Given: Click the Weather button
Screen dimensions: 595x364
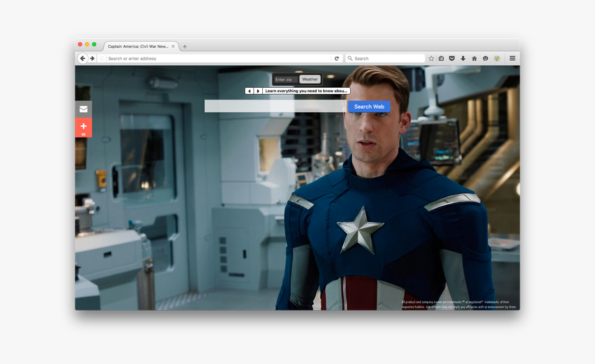Looking at the screenshot, I should click(310, 80).
